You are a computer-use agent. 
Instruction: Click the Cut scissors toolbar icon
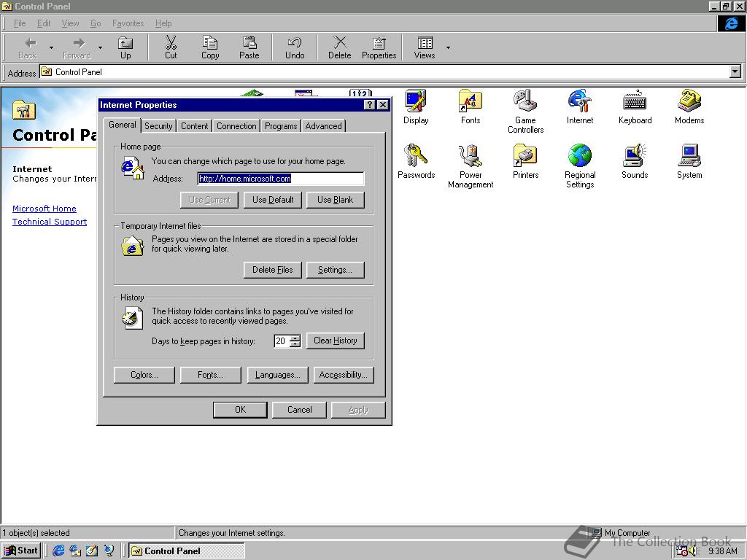(x=171, y=47)
